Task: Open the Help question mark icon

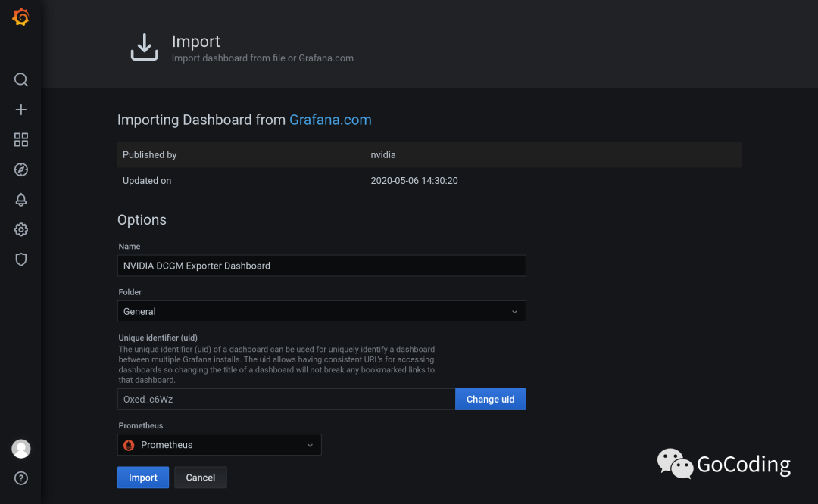Action: 21,478
